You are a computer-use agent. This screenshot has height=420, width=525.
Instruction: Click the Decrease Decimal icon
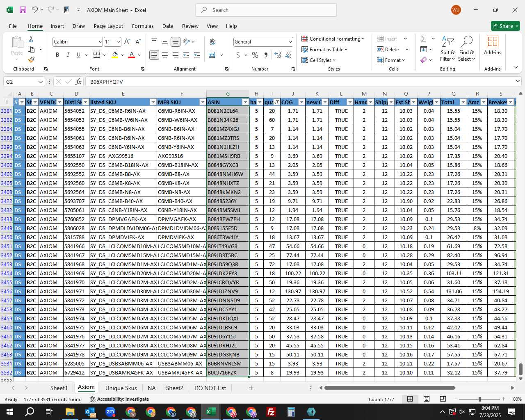click(x=288, y=55)
